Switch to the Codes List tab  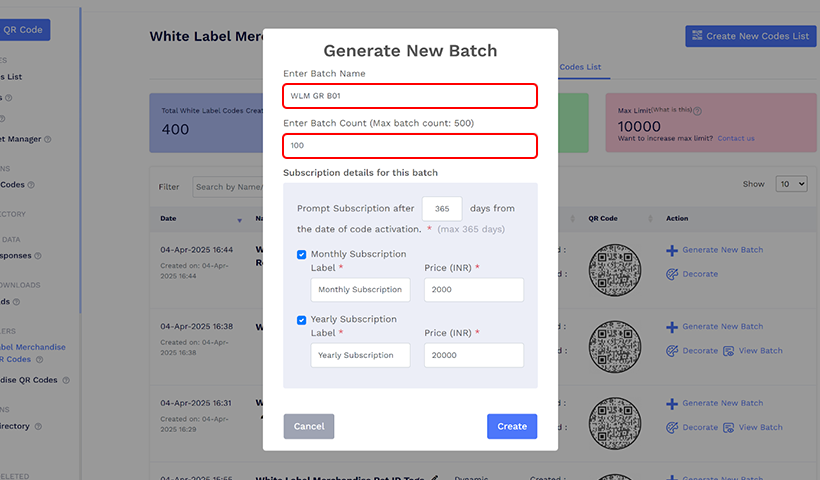(580, 67)
